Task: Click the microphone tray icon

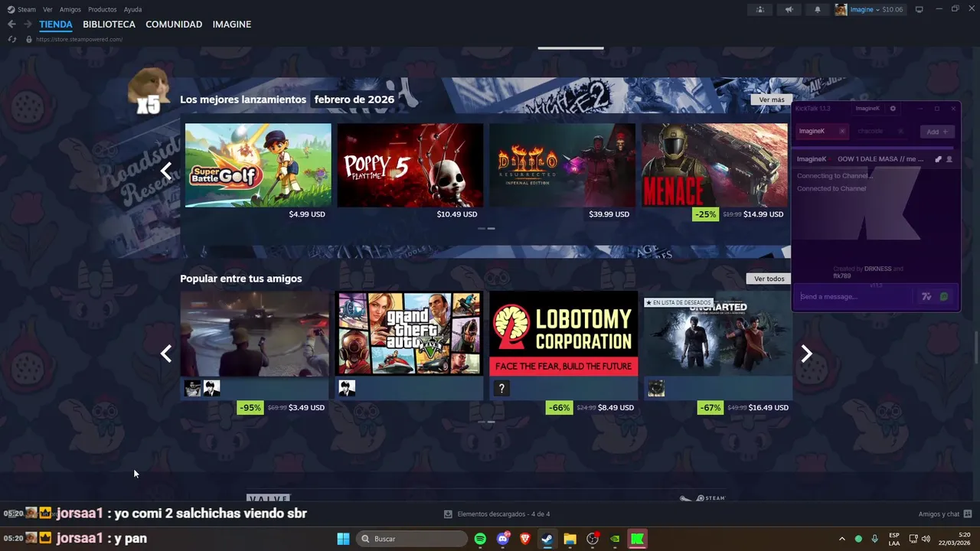Action: (874, 539)
